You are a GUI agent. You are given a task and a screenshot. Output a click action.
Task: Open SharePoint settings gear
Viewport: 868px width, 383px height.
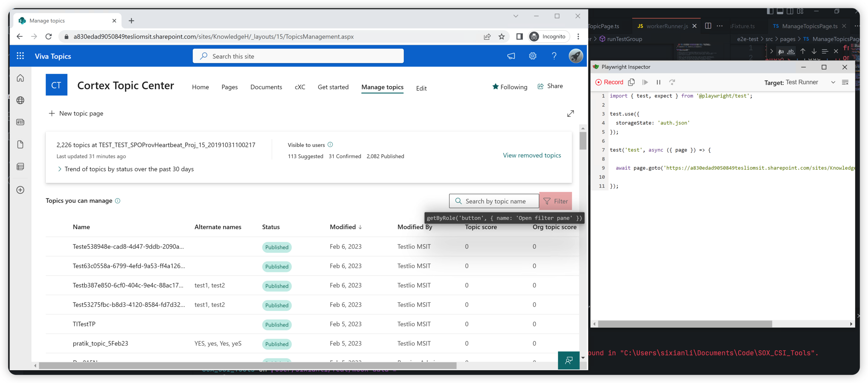(532, 56)
